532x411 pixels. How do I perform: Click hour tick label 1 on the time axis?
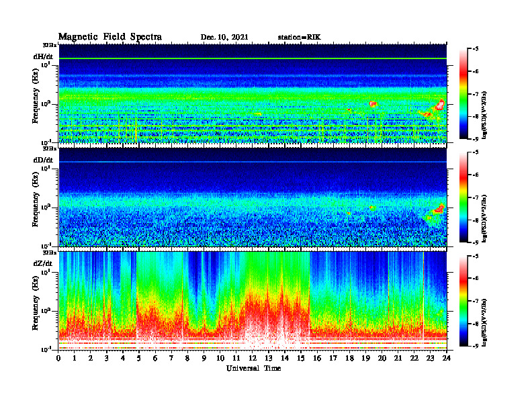coord(75,359)
